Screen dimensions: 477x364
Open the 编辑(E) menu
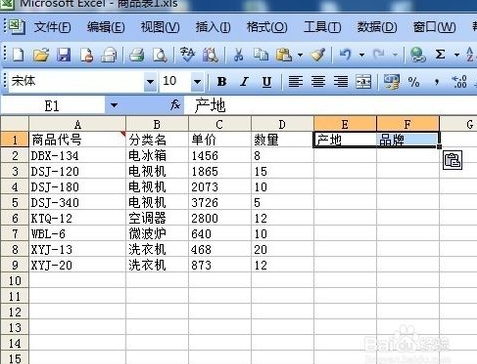pos(106,27)
